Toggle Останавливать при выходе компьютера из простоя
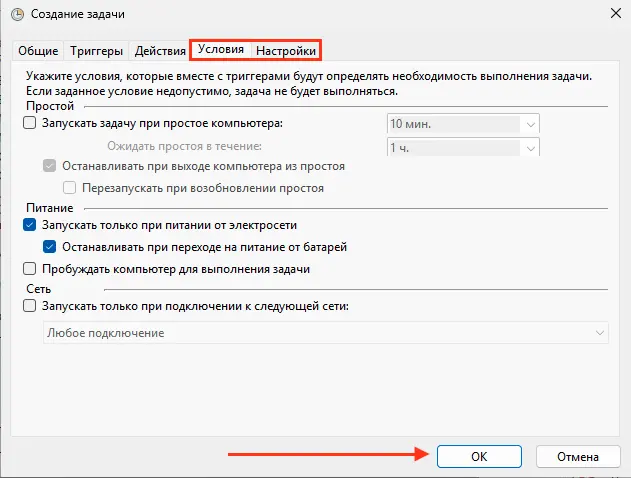This screenshot has width=631, height=478. click(50, 166)
